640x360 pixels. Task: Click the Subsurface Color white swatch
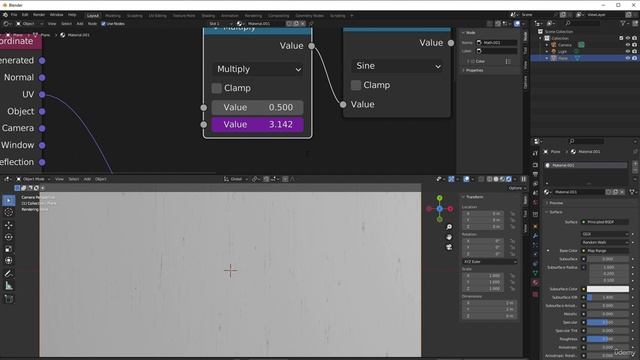pyautogui.click(x=608, y=289)
